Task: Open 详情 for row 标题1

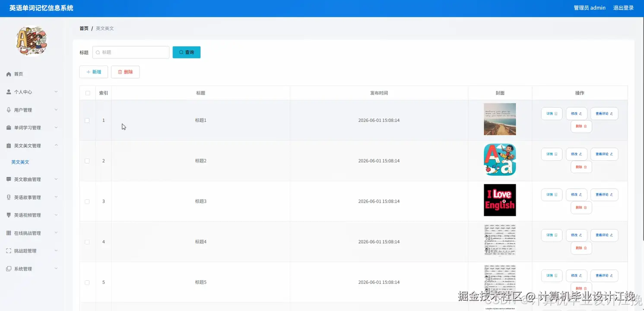Action: (552, 114)
